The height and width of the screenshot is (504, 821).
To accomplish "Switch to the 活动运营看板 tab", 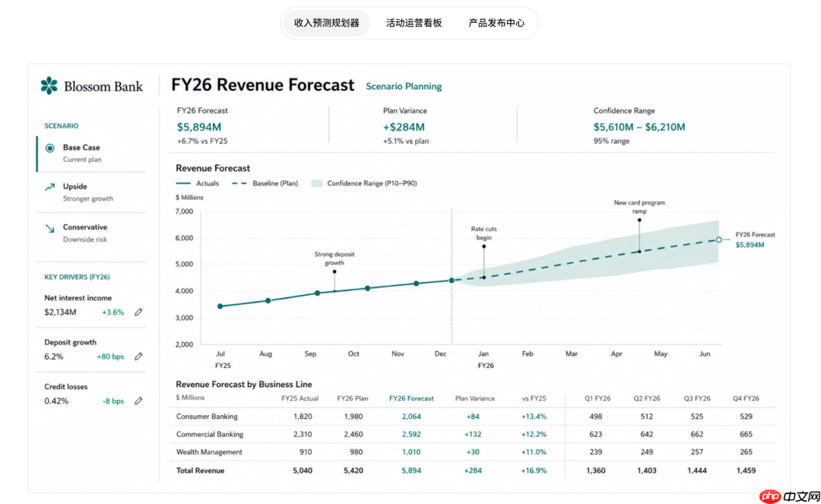I will tap(414, 23).
